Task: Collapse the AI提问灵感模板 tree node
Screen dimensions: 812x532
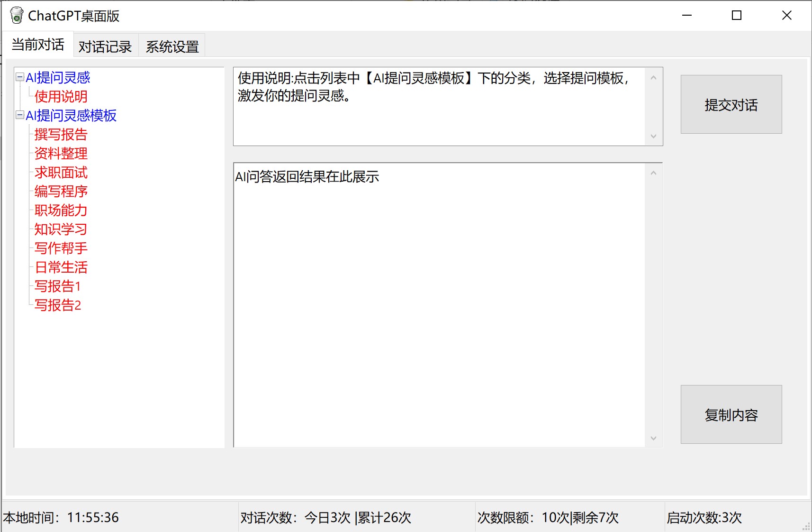Action: [x=20, y=115]
